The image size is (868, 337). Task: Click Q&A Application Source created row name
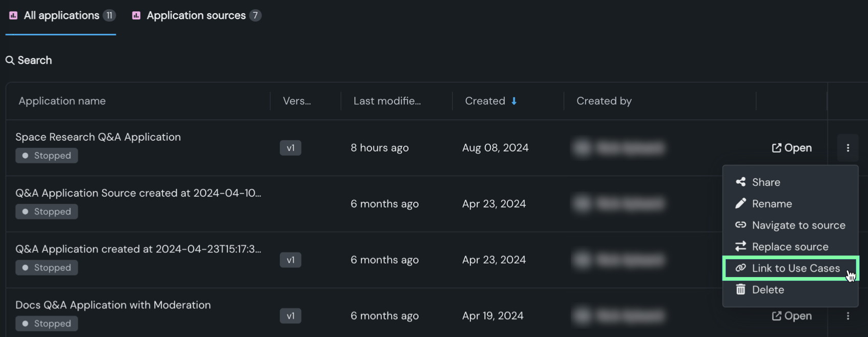pos(138,193)
